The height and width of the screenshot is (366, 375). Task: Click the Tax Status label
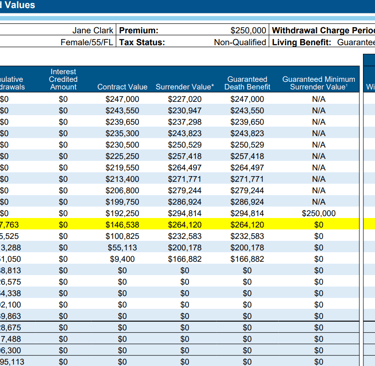tap(142, 42)
